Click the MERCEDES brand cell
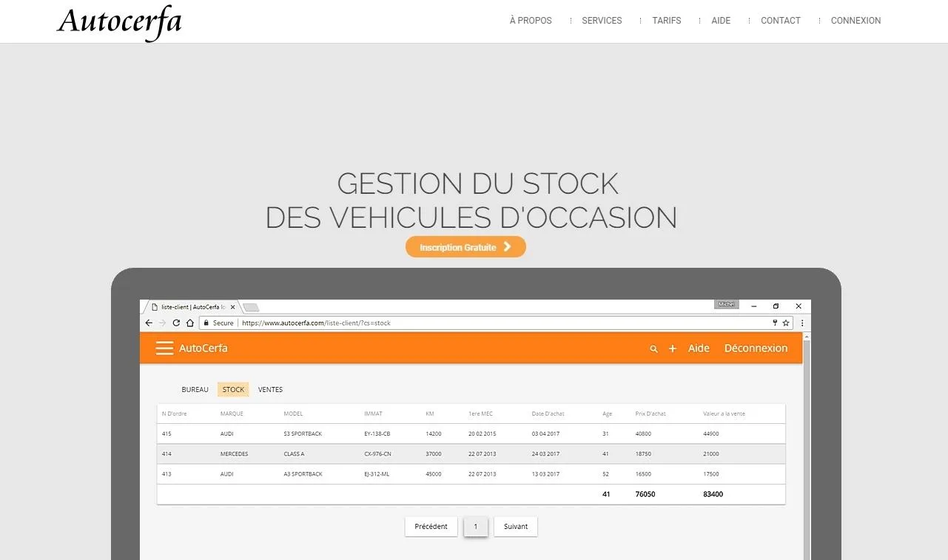 pos(234,453)
